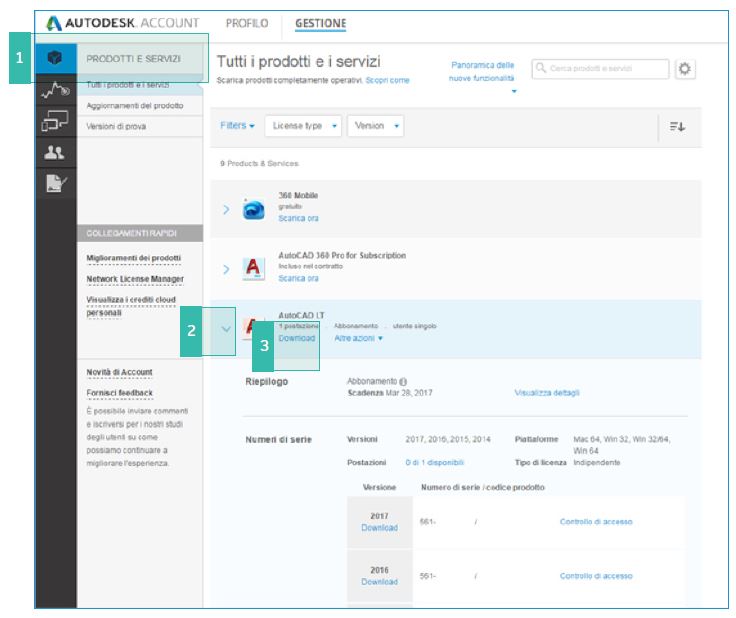Click the COLLEGAMENTI RAPIDI header
This screenshot has width=736, height=618.
point(140,233)
